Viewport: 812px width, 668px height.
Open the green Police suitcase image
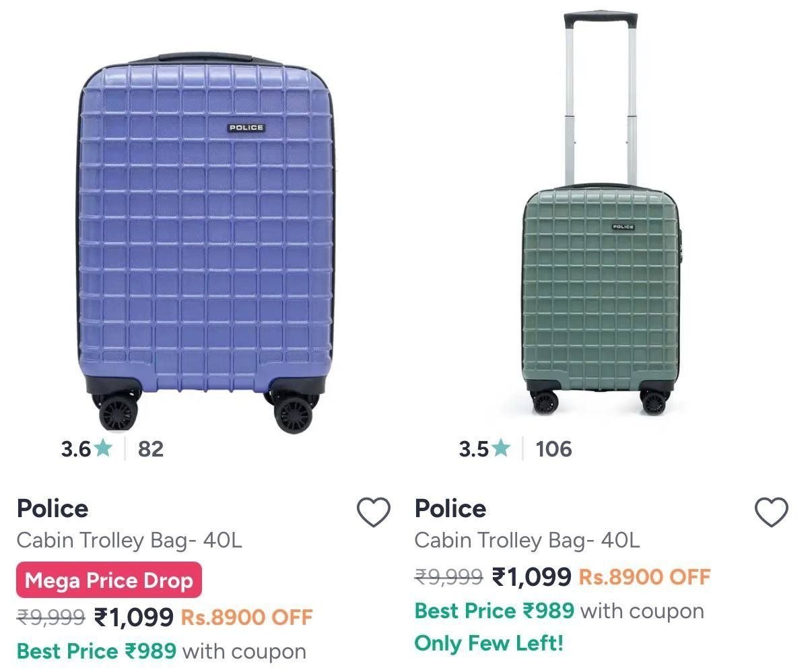point(601,212)
